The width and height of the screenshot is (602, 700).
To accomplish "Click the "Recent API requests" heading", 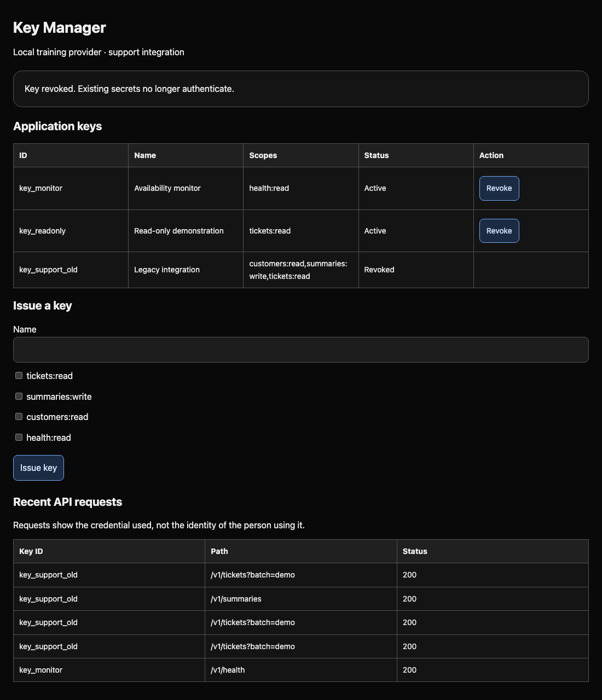I will pos(68,502).
